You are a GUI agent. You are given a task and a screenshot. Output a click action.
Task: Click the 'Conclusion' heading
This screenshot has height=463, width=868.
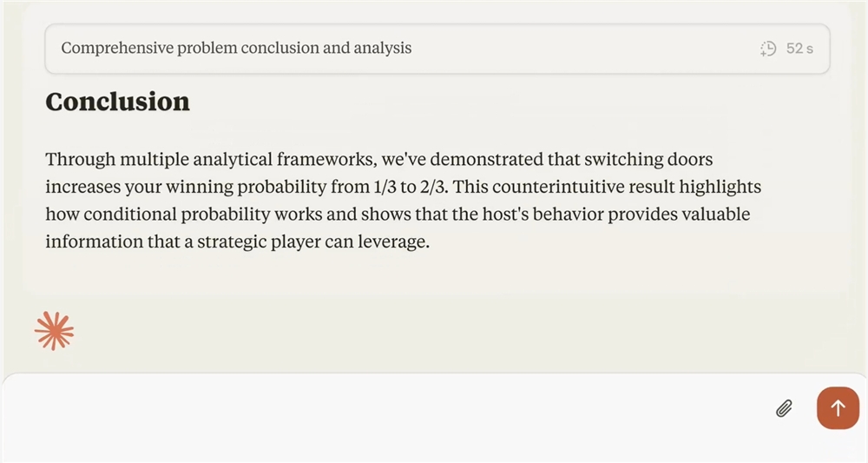pyautogui.click(x=117, y=102)
